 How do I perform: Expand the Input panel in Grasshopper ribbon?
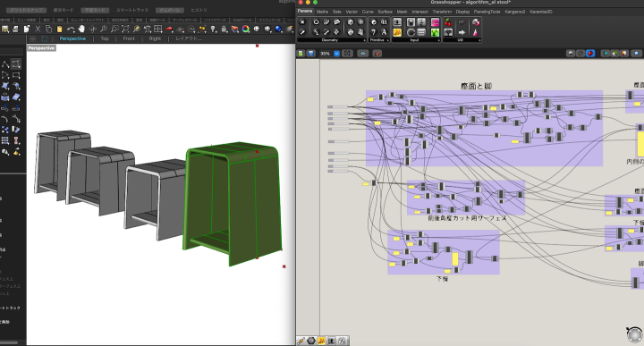438,40
